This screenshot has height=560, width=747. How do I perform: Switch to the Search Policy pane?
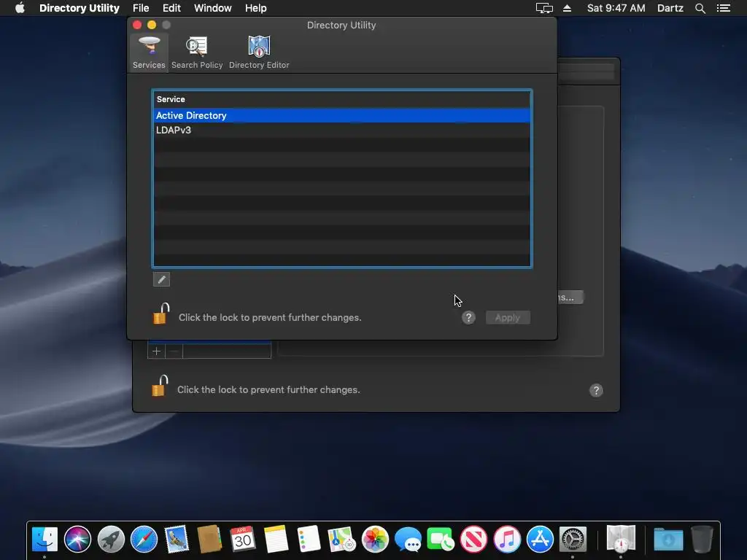pyautogui.click(x=197, y=52)
